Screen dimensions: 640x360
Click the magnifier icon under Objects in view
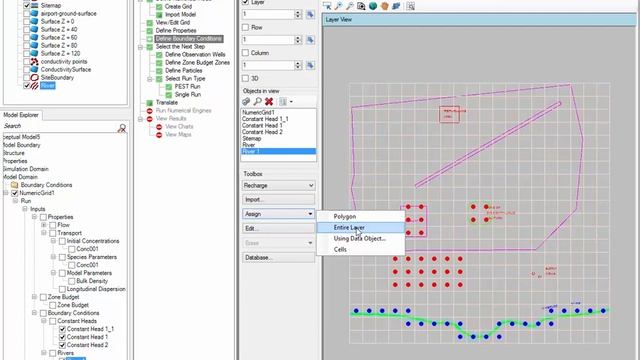(x=258, y=101)
